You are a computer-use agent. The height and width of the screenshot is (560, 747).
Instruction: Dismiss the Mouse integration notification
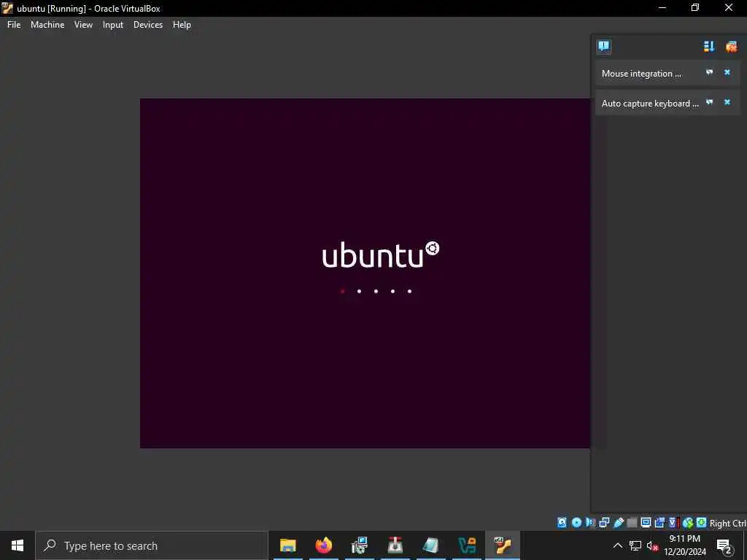[x=727, y=72]
